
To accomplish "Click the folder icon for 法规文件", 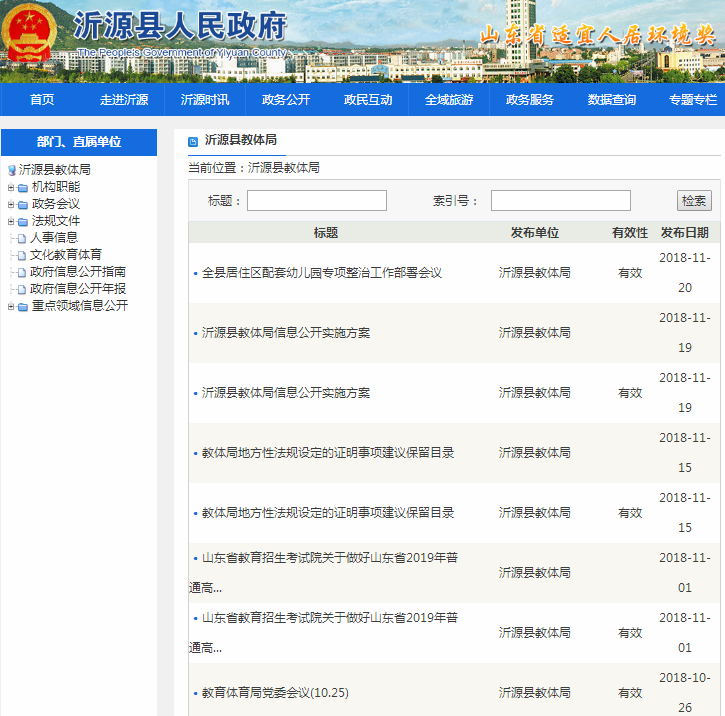I will (x=23, y=222).
